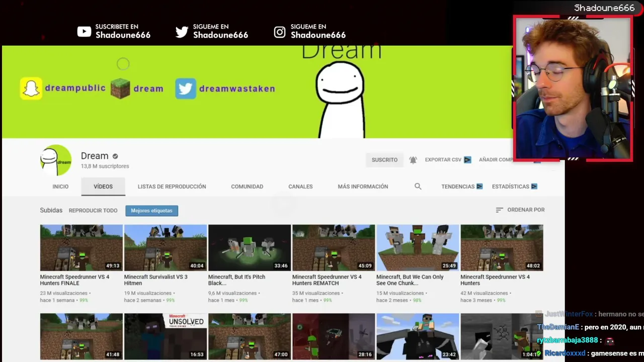Click the '9,6 M visualizaciones' text
Screen dimensions: 644x362
pos(233,293)
